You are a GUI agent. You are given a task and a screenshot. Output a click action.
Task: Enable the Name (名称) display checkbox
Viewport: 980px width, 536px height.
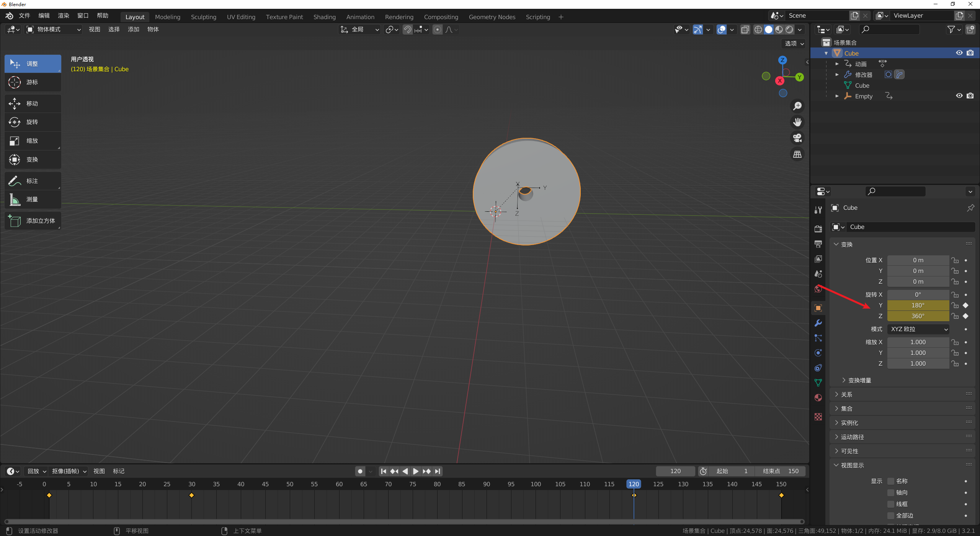(891, 481)
